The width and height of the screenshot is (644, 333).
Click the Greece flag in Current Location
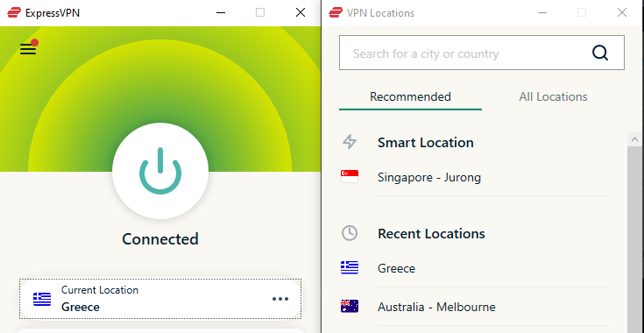(42, 299)
